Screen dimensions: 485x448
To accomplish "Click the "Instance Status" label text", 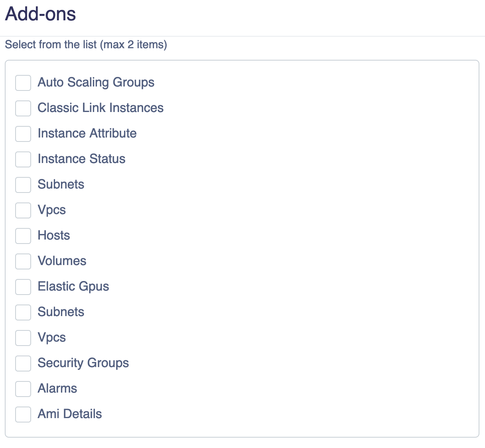I will [81, 159].
